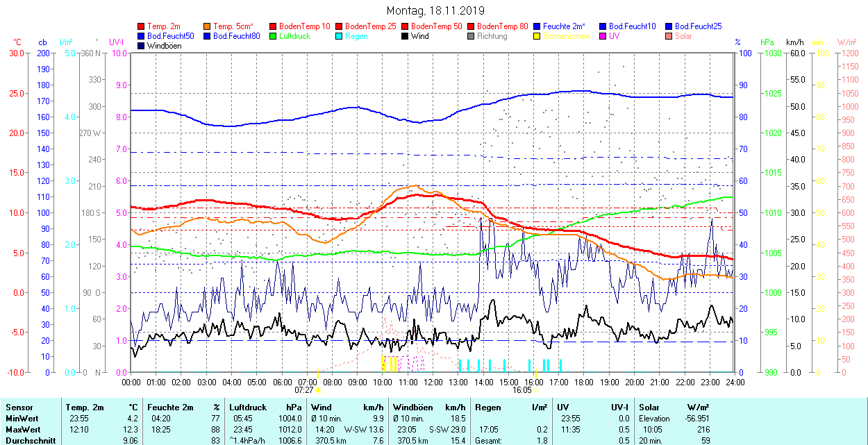Click the 07:27 sunrise time marker

304,390
